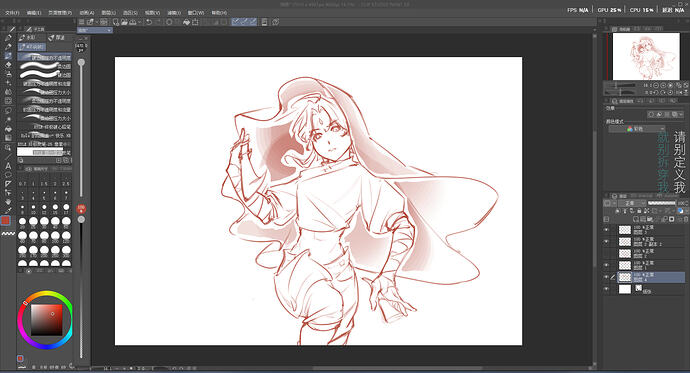Click the lock layer icon

639,211
